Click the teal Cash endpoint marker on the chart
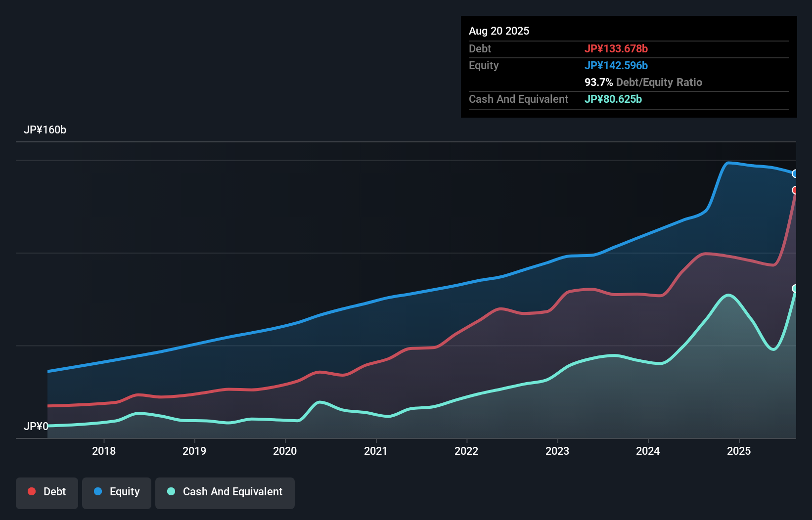The width and height of the screenshot is (812, 520). [x=795, y=288]
